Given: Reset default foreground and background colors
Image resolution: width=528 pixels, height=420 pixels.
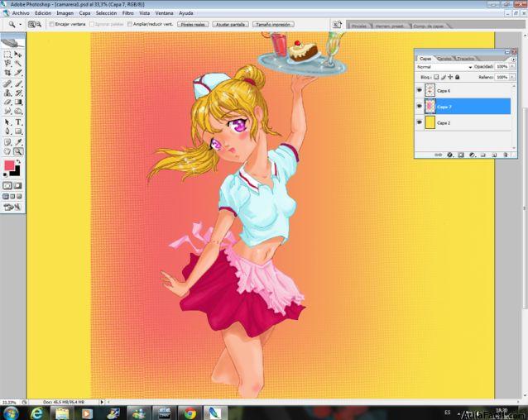Looking at the screenshot, I should [x=6, y=174].
